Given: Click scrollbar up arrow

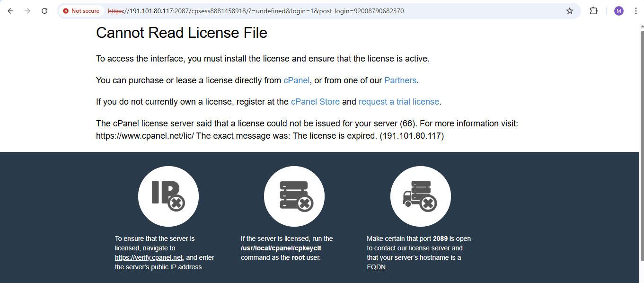Looking at the screenshot, I should pyautogui.click(x=642, y=26).
